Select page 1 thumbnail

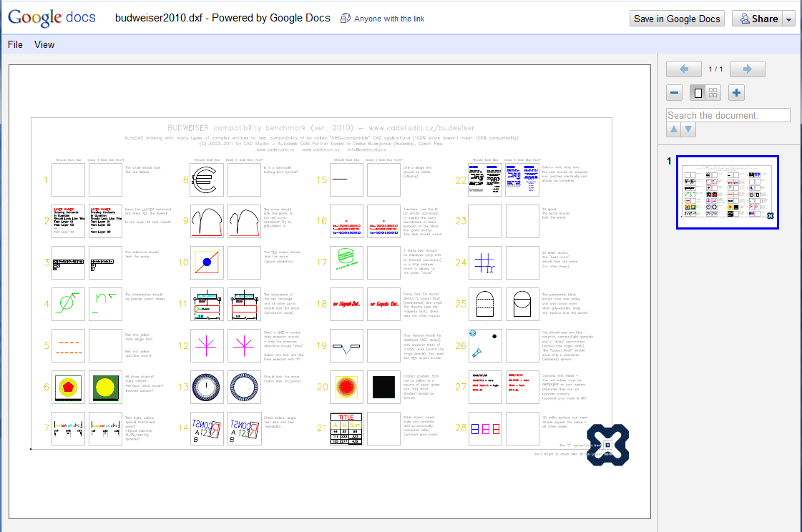tap(728, 192)
